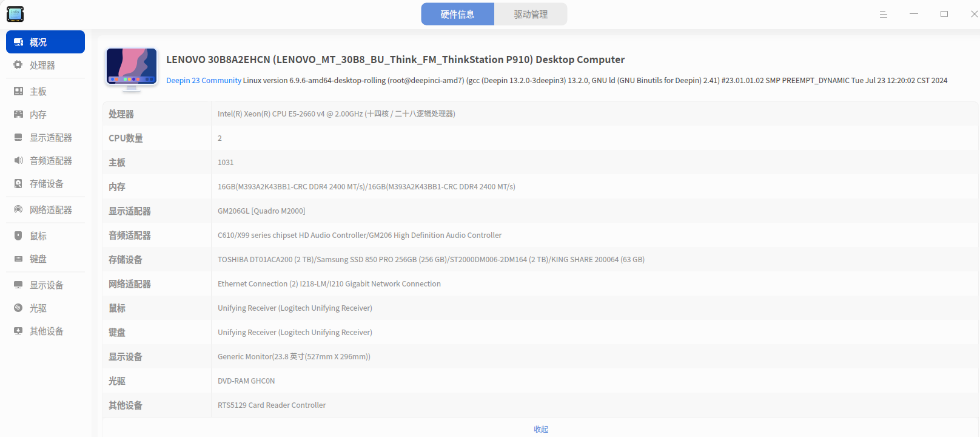Open the 内存 memory icon in sidebar

pos(18,114)
